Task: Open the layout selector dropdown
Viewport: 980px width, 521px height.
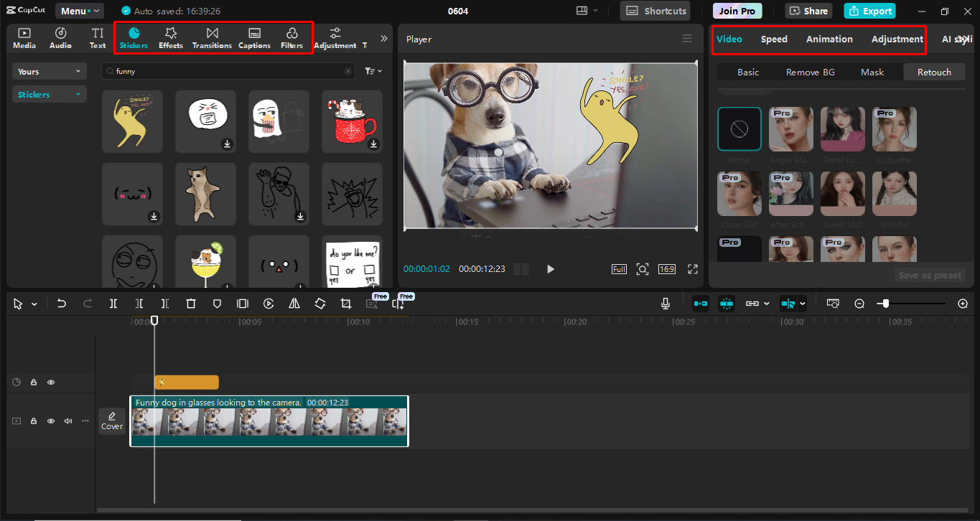Action: (587, 11)
